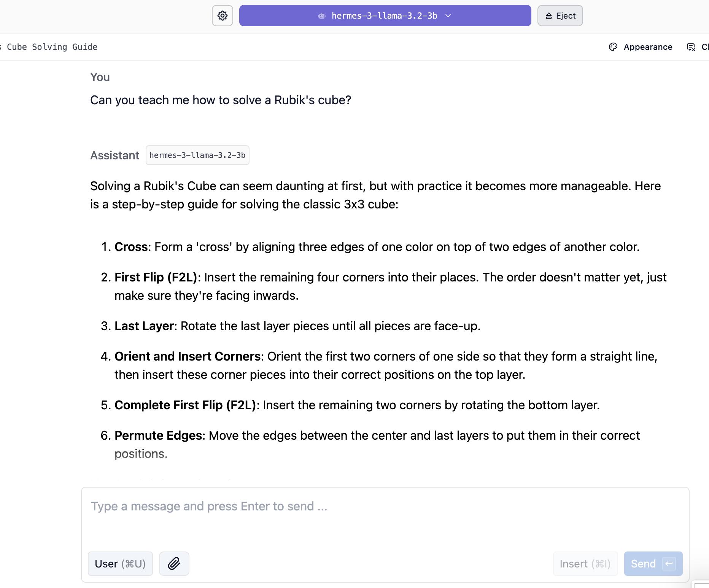Screen dimensions: 709x588
Task: Toggle the User role button
Action: pyautogui.click(x=120, y=564)
